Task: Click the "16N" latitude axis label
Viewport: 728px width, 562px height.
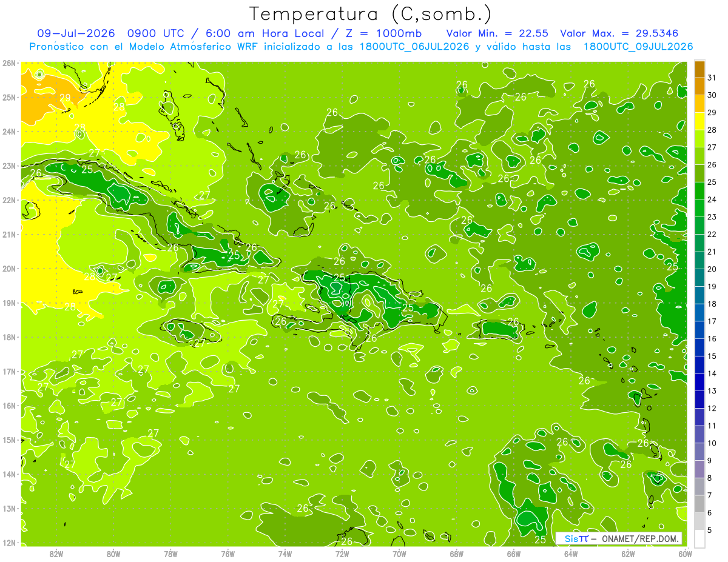Action: pos(8,406)
